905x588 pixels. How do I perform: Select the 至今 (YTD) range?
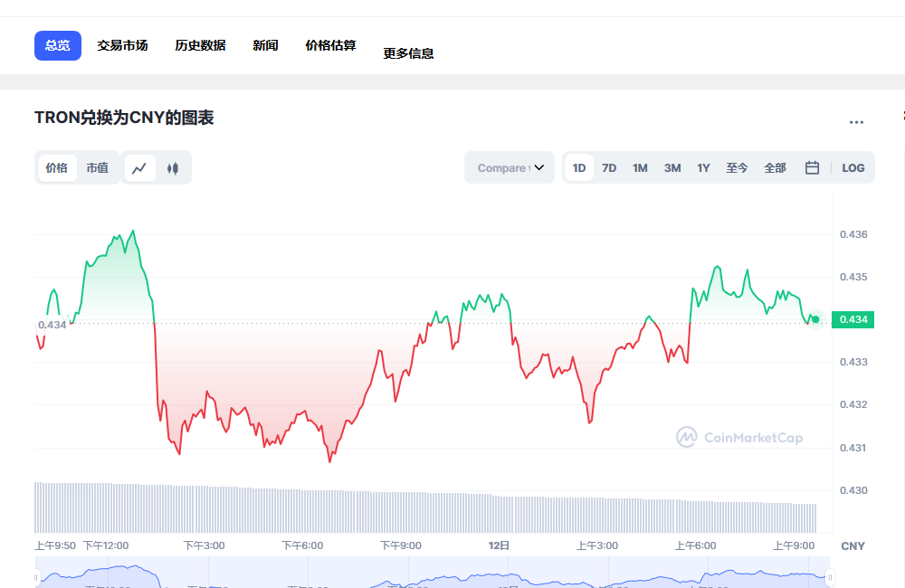(737, 168)
